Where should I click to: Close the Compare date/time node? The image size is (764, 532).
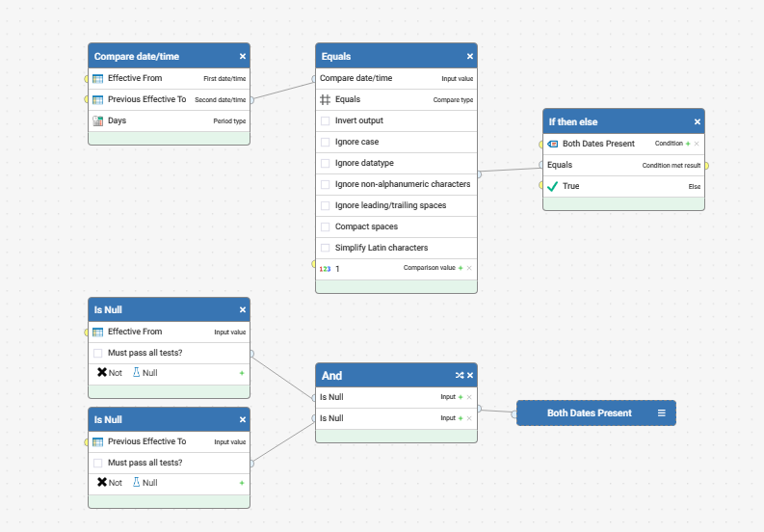point(243,56)
